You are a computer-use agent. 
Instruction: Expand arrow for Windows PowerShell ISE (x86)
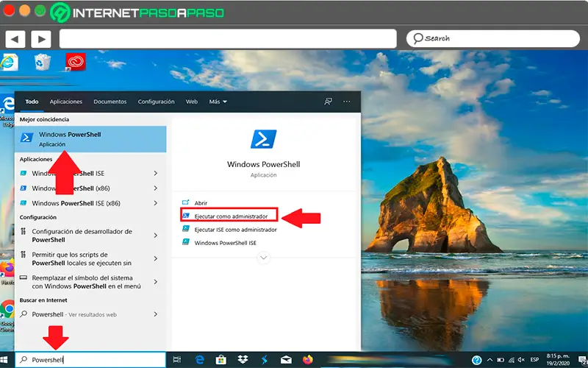pyautogui.click(x=155, y=203)
